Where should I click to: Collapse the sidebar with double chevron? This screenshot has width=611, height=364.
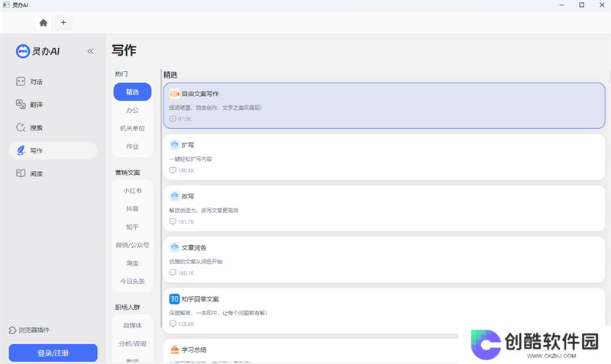click(90, 51)
